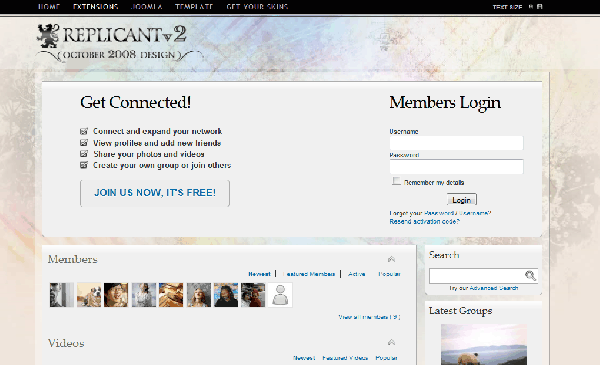Click the Login button

coord(462,200)
